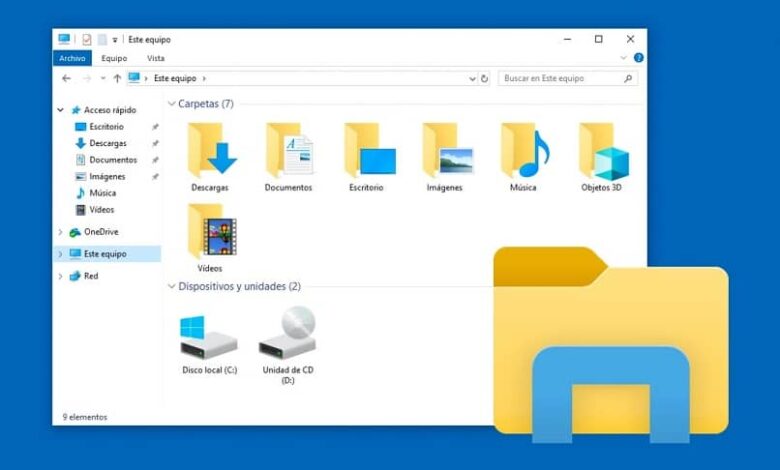780x470 pixels.
Task: Open the Documentos folder icon
Action: pyautogui.click(x=290, y=150)
